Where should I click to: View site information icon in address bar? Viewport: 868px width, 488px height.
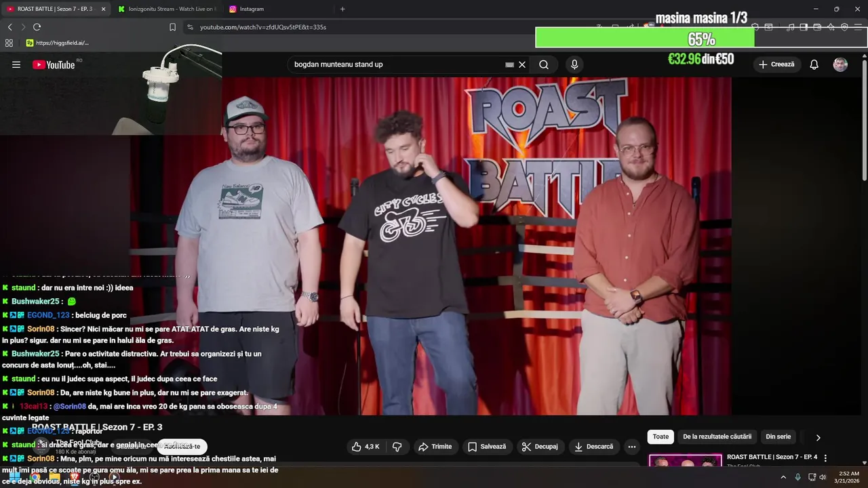tap(190, 27)
